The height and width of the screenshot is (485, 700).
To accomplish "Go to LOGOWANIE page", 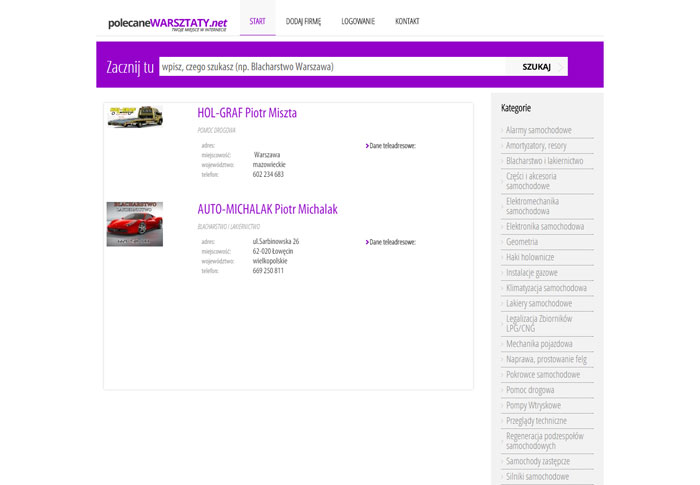I will [358, 21].
